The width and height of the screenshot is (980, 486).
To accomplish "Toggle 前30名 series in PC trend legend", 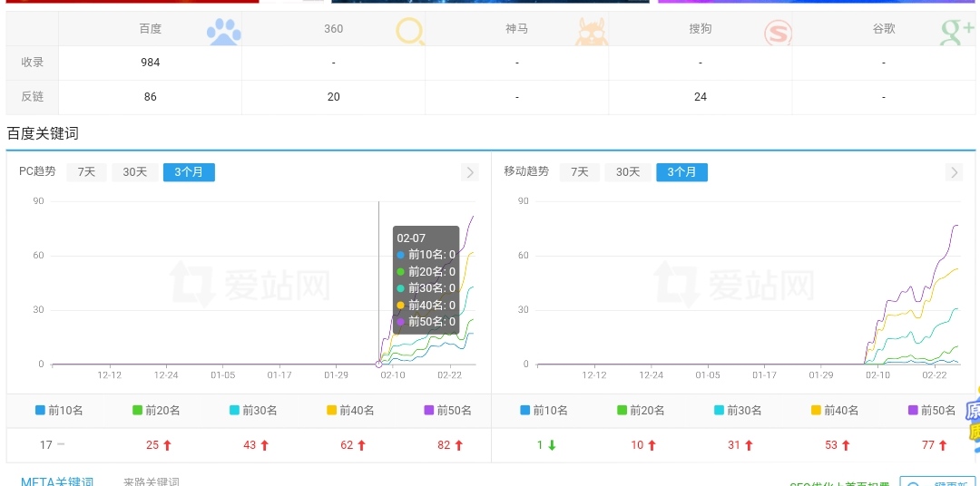I will click(255, 411).
